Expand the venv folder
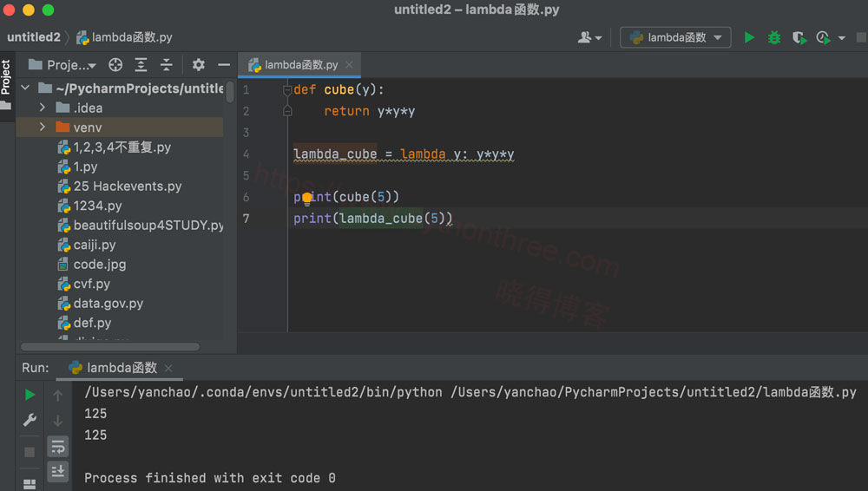 pyautogui.click(x=42, y=127)
